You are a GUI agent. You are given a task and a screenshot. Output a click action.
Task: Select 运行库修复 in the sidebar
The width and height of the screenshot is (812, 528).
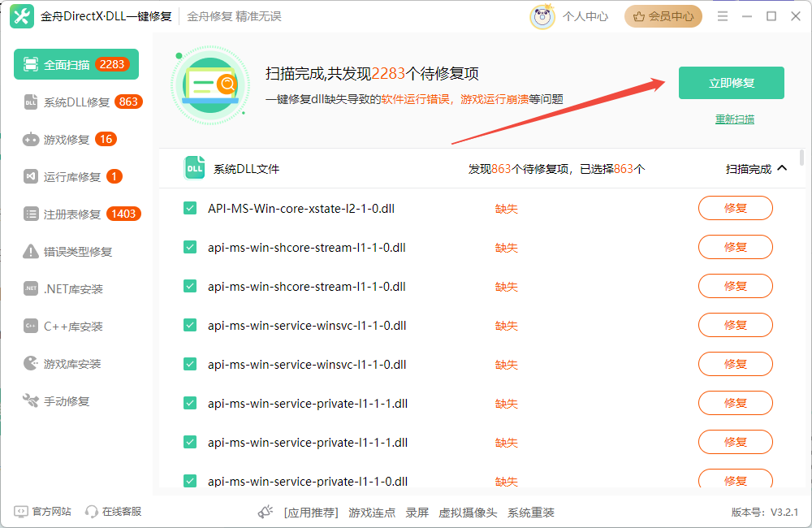[72, 177]
